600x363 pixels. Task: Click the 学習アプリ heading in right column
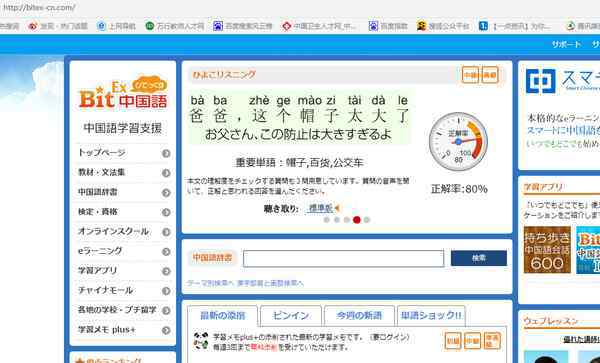(x=543, y=187)
